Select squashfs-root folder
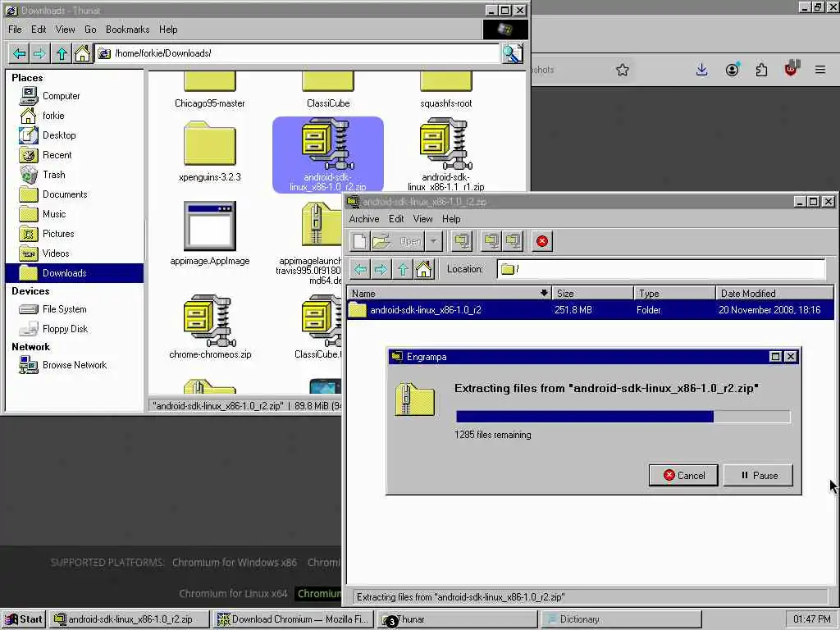This screenshot has height=630, width=840. 445,91
